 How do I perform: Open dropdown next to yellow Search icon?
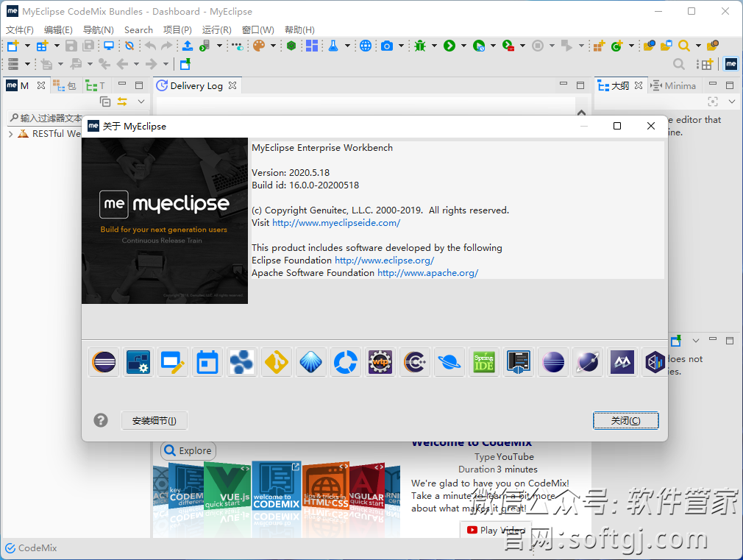tap(698, 46)
